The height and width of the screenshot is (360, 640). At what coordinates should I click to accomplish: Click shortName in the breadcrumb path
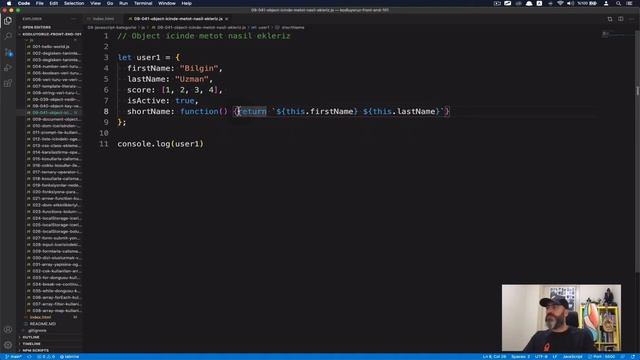pos(293,27)
